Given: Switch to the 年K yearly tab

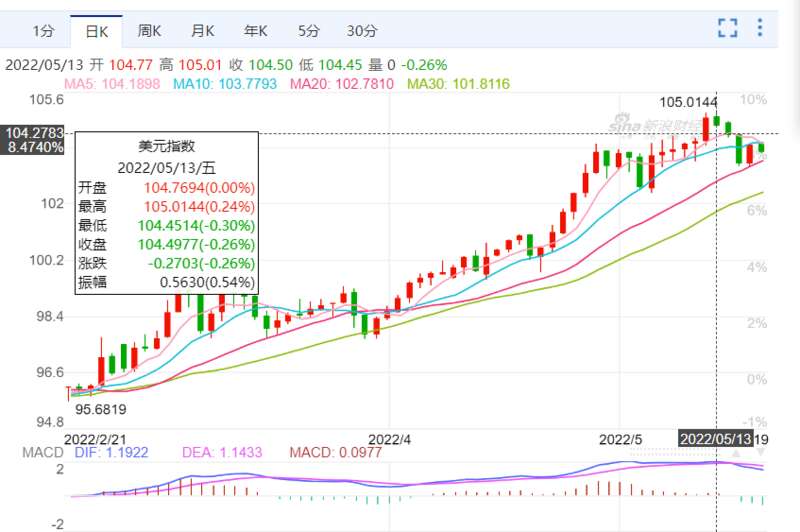Looking at the screenshot, I should coord(256,31).
